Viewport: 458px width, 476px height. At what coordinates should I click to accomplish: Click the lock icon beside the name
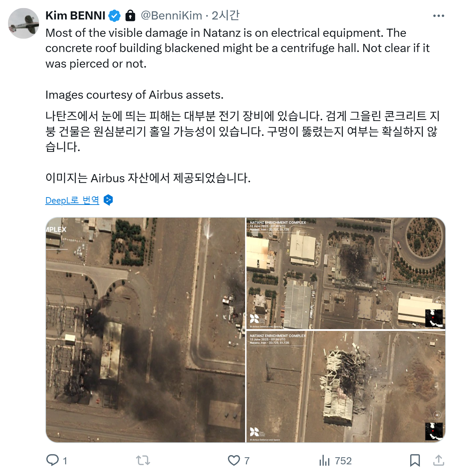130,16
